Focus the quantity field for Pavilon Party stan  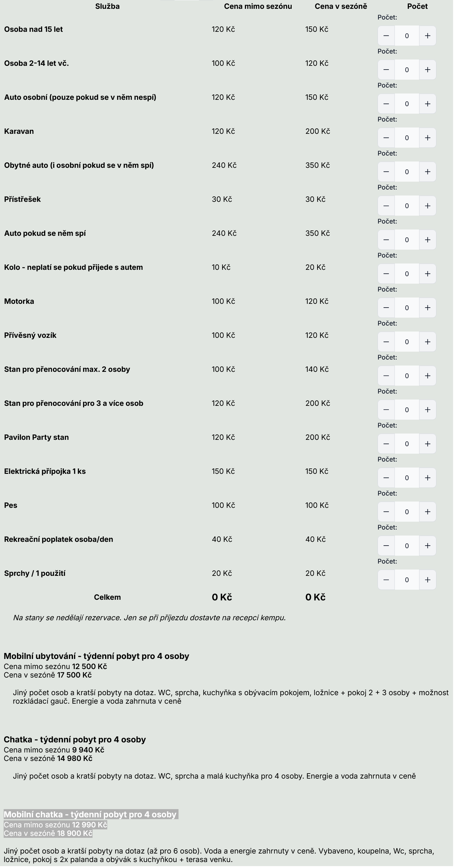(407, 444)
